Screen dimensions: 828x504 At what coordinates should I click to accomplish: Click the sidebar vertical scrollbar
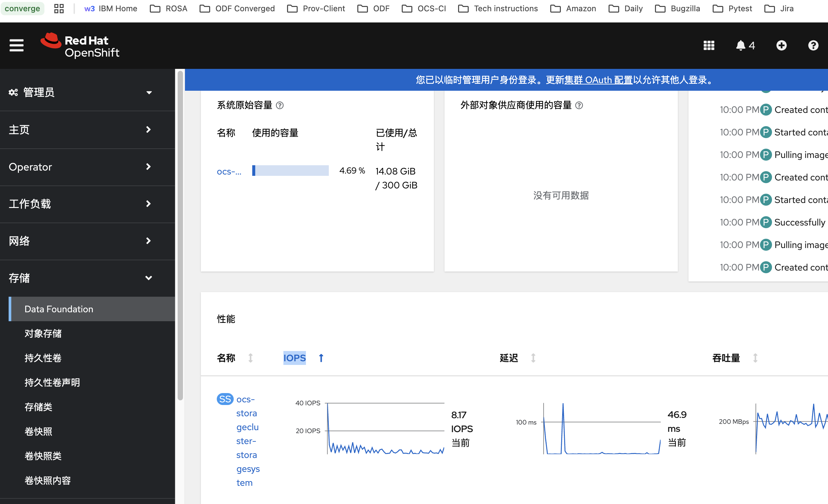[180, 235]
